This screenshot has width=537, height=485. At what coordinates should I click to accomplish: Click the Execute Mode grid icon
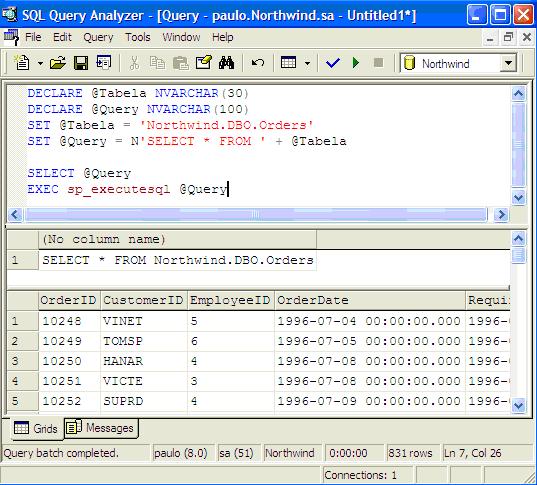pos(288,63)
